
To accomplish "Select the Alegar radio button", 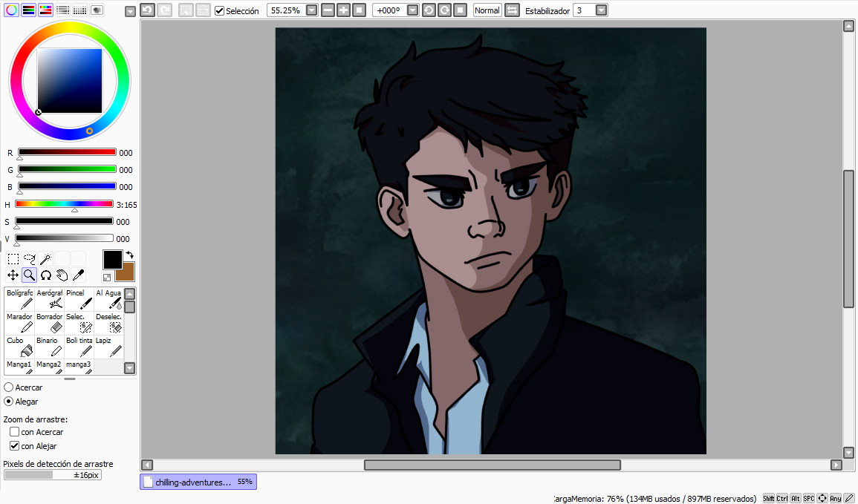I will pos(9,402).
